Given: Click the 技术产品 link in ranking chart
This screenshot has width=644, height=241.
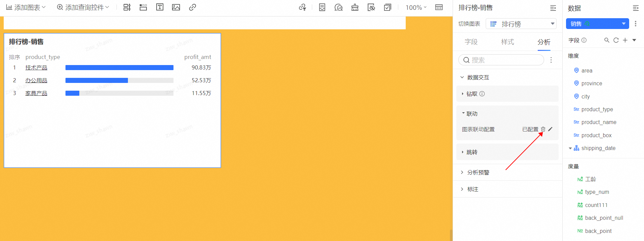Looking at the screenshot, I should point(36,68).
